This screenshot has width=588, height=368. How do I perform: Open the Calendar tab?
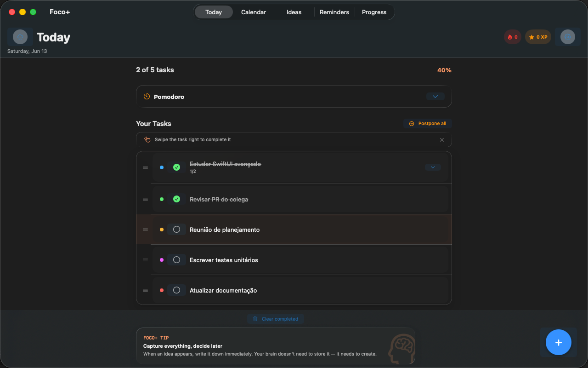click(254, 12)
